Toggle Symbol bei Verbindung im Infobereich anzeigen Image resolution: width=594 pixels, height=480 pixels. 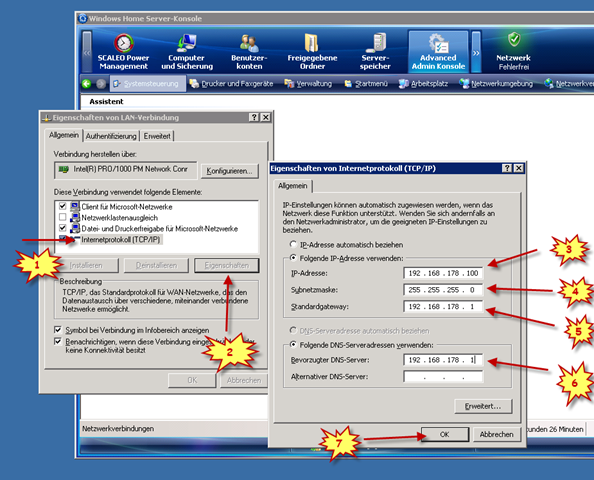click(x=58, y=330)
